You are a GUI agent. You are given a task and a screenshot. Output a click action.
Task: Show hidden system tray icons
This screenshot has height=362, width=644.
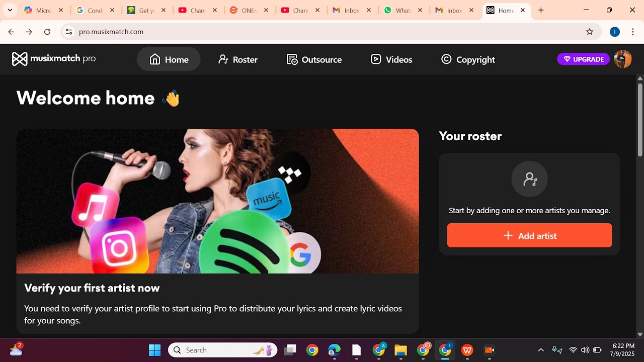pyautogui.click(x=541, y=350)
